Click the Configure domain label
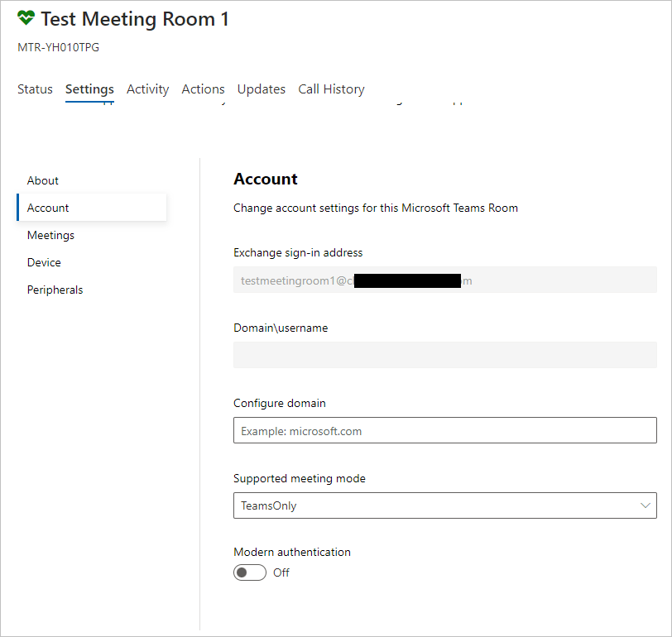This screenshot has height=637, width=672. (x=280, y=403)
